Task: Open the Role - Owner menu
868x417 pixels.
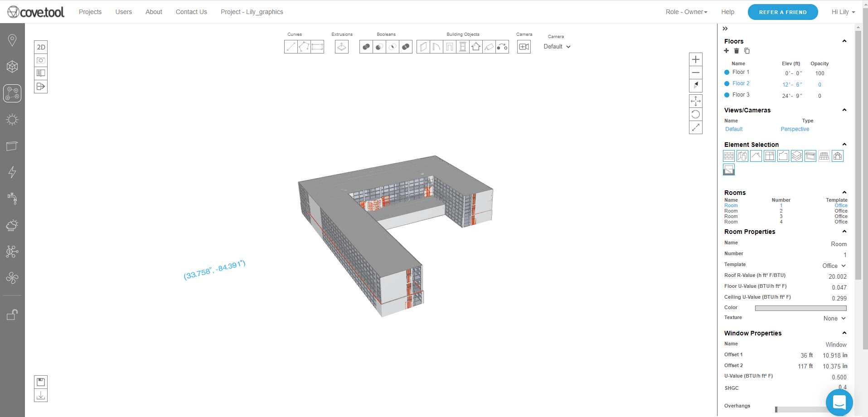Action: coord(685,12)
